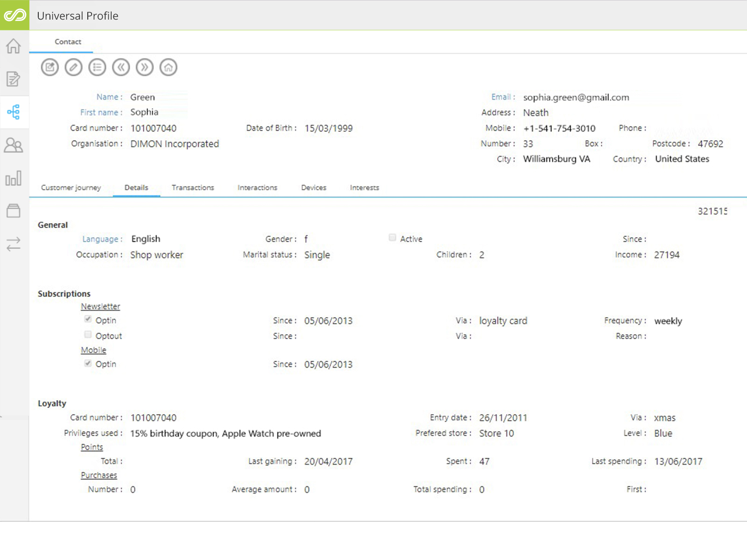Image resolution: width=747 pixels, height=560 pixels.
Task: Open the bar chart reports icon
Action: point(14,178)
